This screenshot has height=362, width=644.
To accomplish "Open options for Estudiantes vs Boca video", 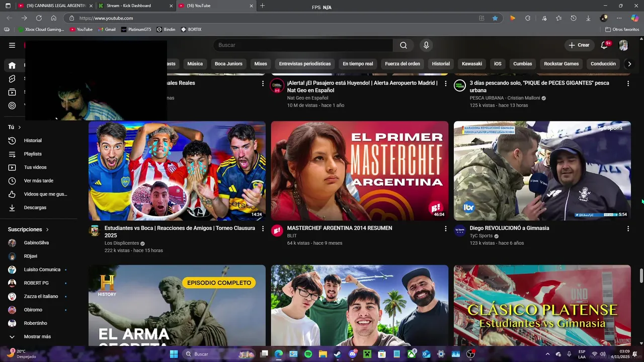I will click(x=263, y=229).
